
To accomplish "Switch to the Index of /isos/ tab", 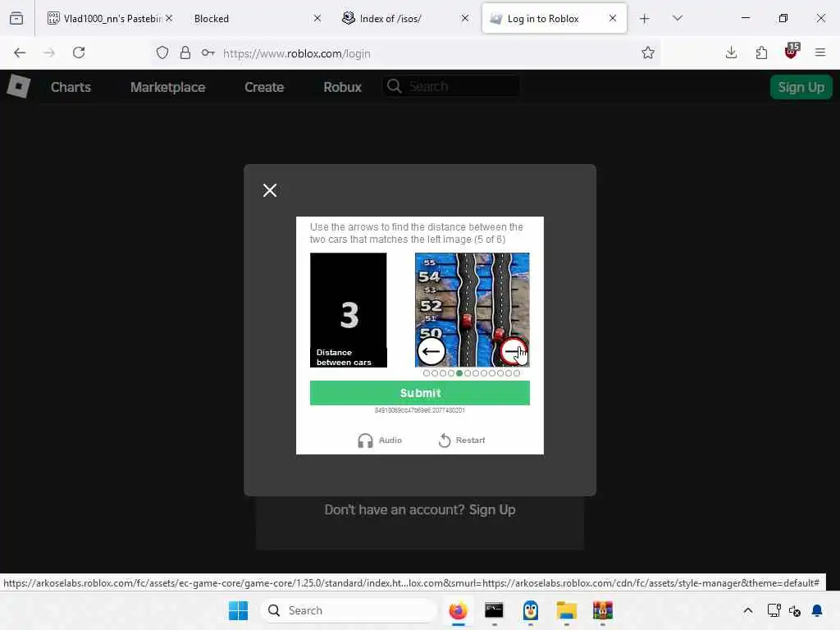I will [404, 18].
